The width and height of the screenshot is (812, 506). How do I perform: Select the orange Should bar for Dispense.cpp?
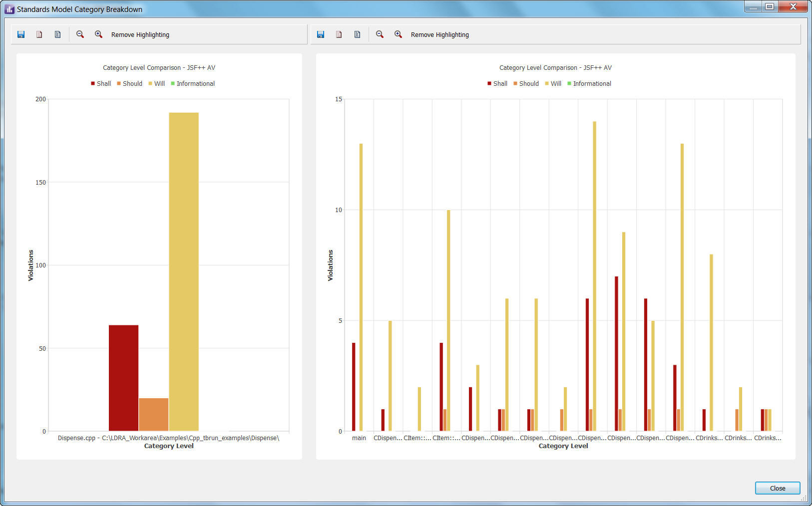coord(153,414)
